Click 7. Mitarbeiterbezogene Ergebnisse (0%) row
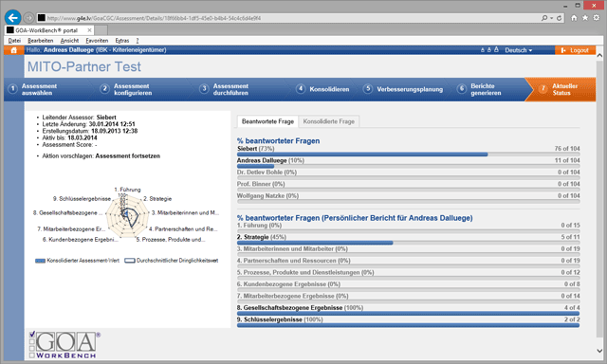The width and height of the screenshot is (607, 364). 409,298
